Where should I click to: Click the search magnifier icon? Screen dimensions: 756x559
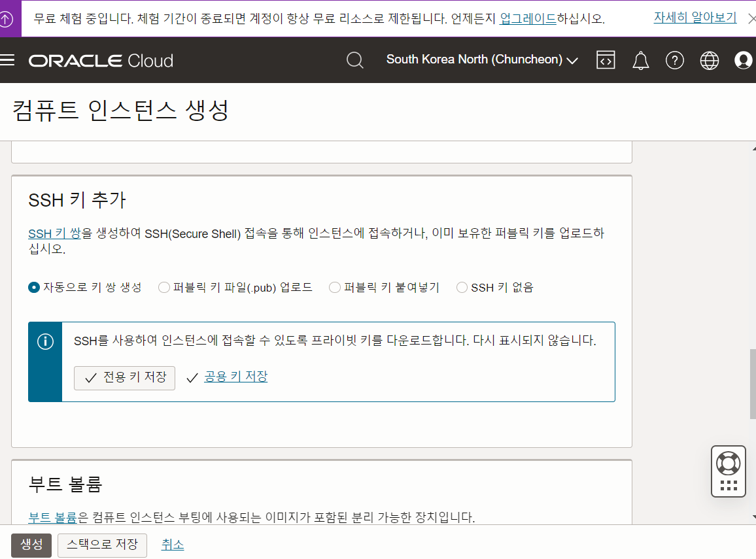point(354,60)
